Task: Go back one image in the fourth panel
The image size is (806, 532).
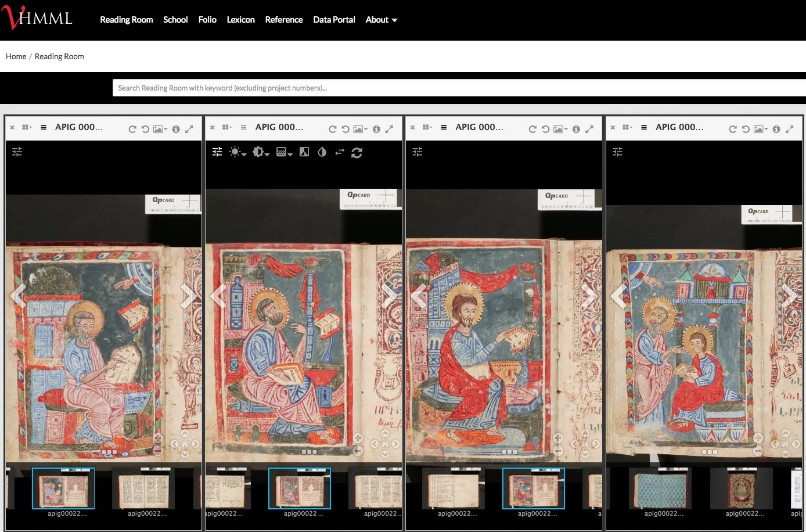Action: click(x=619, y=296)
